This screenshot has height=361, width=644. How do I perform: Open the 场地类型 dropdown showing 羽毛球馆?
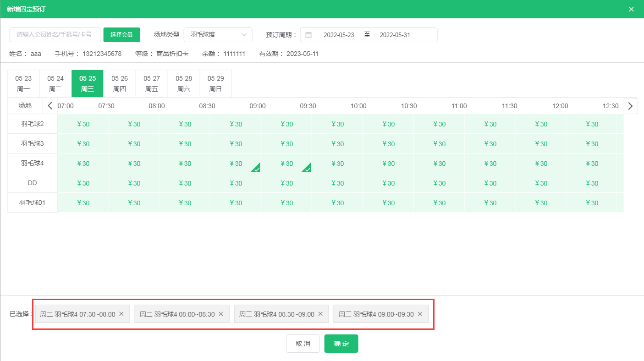[x=218, y=35]
